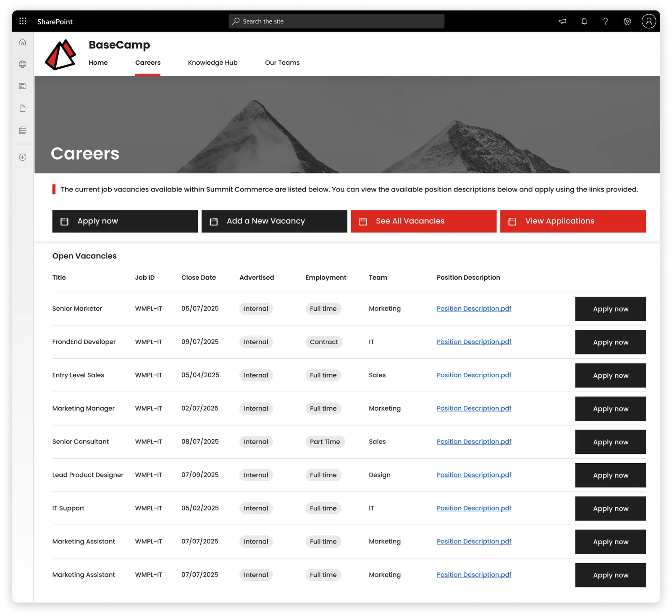Screen dimensions: 672x616
Task: Click into the Search the site field
Action: pyautogui.click(x=336, y=21)
